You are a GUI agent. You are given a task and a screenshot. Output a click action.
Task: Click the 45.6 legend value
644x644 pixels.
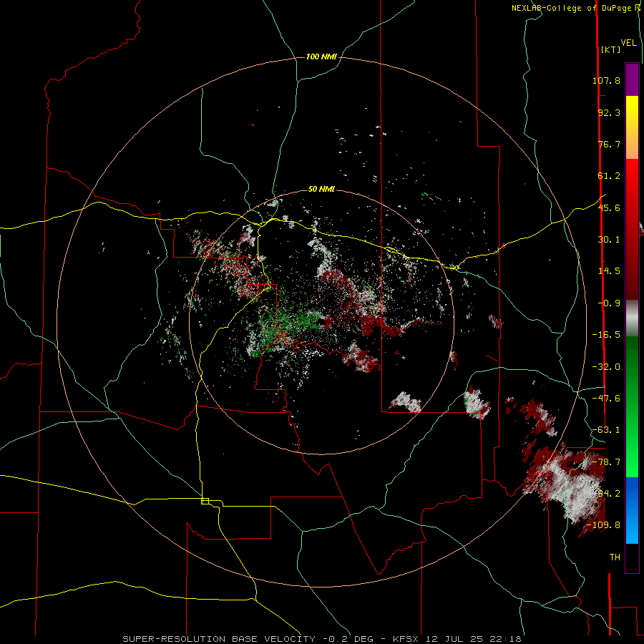[x=609, y=208]
